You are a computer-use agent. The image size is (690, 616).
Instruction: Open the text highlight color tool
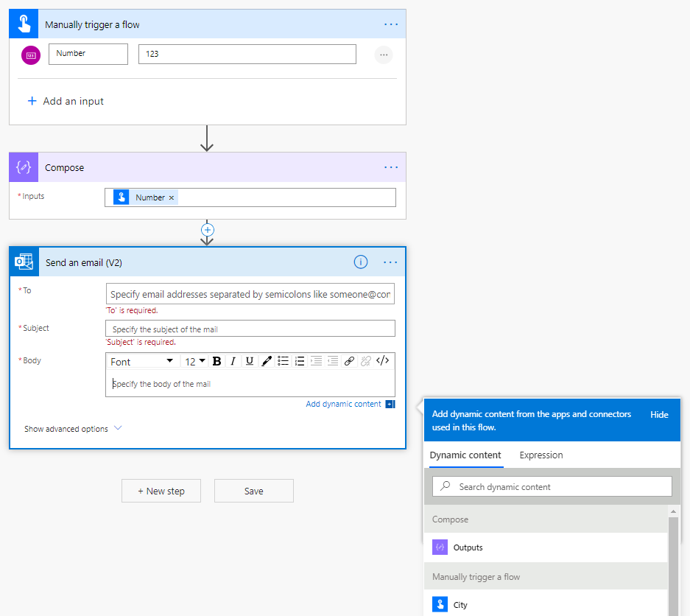click(x=267, y=361)
